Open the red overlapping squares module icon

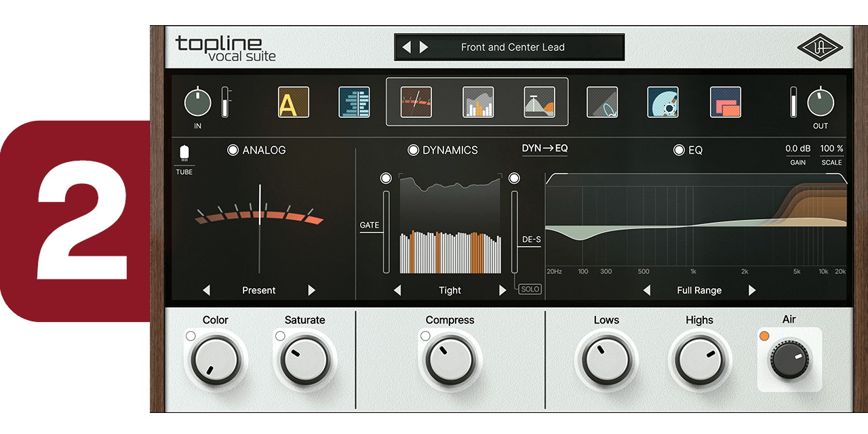725,102
